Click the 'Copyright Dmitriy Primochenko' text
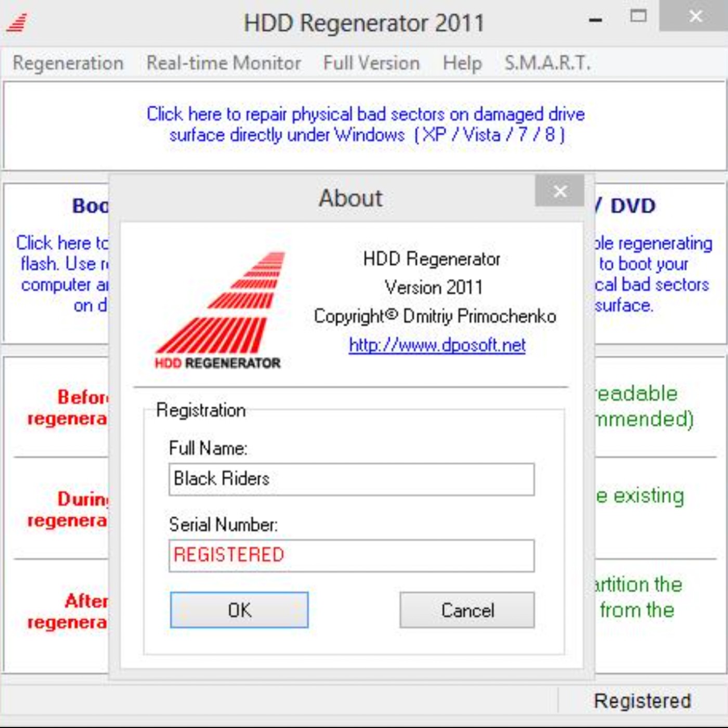The height and width of the screenshot is (728, 728). tap(435, 316)
